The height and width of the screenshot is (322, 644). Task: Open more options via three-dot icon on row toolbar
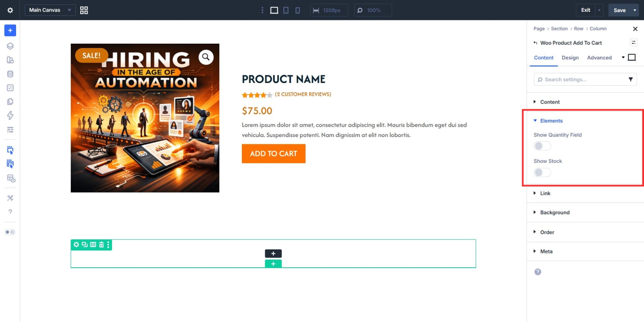pos(107,245)
